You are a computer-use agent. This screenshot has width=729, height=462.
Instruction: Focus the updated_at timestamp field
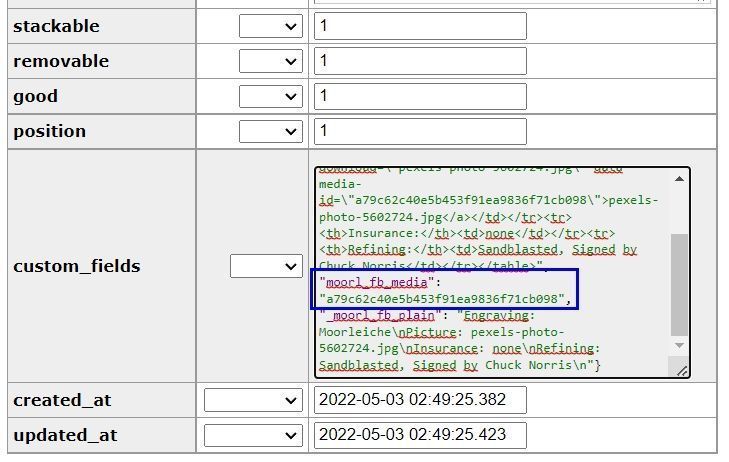point(420,435)
